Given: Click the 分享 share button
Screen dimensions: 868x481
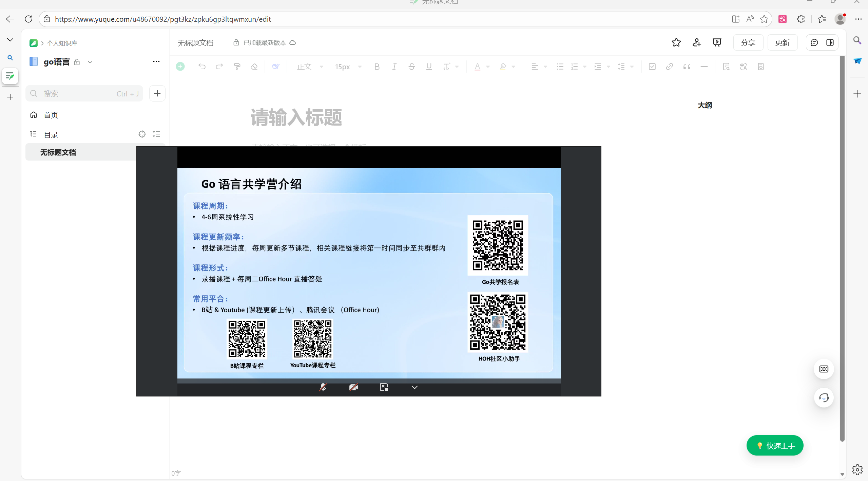Looking at the screenshot, I should tap(748, 42).
